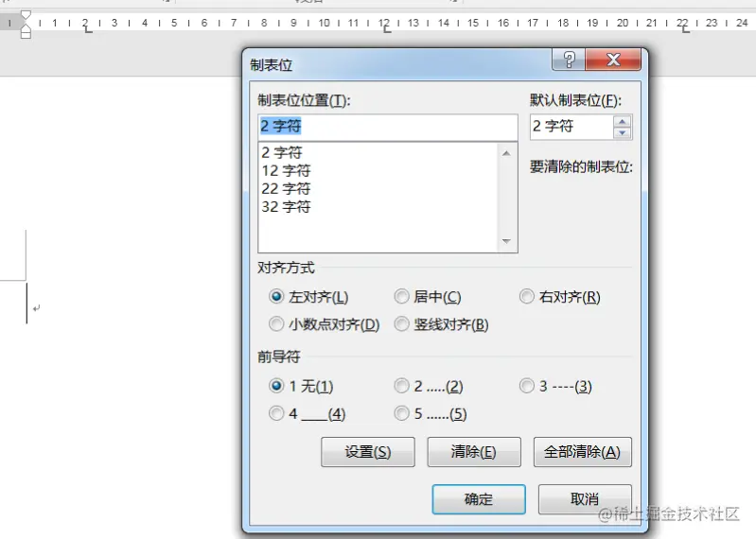Viewport: 756px width, 539px height.
Task: Close the 制表位 dialog
Action: tap(613, 60)
